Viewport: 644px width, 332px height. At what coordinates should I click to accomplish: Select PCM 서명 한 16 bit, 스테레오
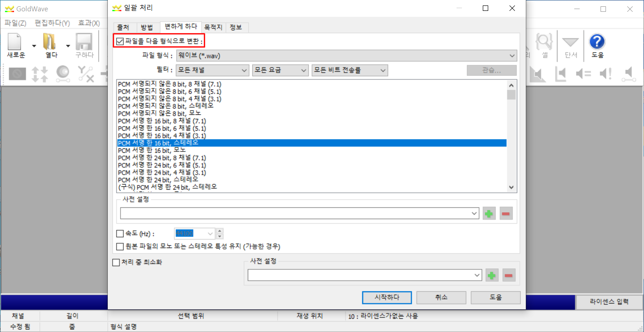click(x=312, y=142)
